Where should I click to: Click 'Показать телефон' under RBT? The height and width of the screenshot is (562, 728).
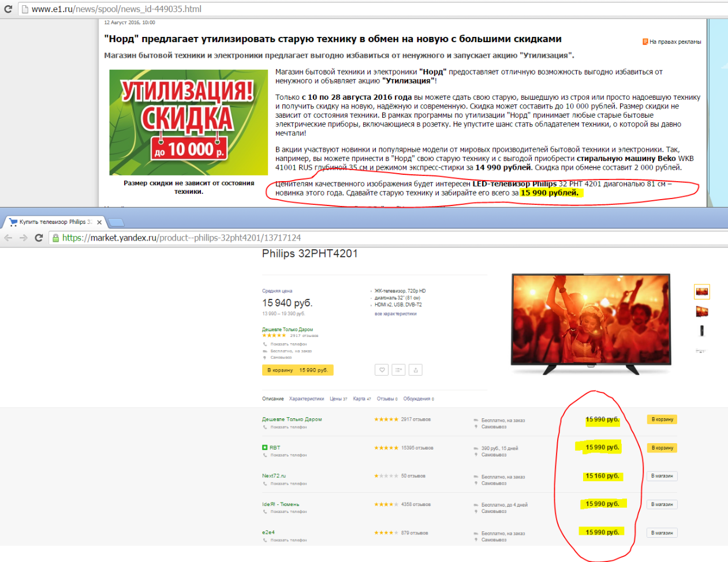tap(289, 455)
